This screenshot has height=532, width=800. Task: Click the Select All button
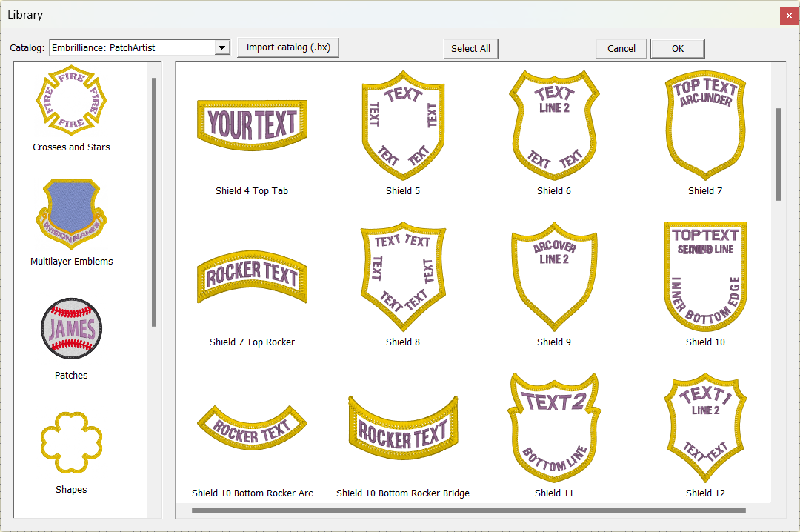coord(470,48)
